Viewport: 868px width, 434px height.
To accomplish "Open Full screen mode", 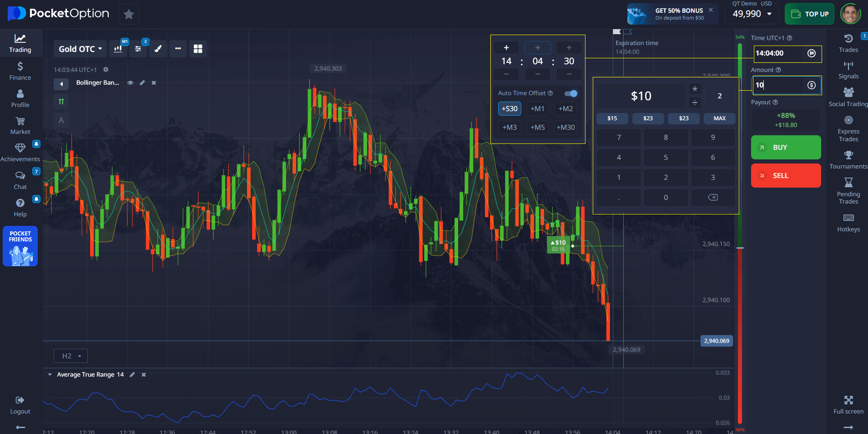I will click(848, 404).
